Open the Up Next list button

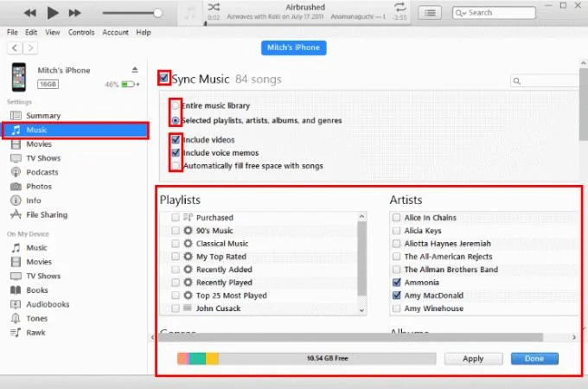pyautogui.click(x=430, y=13)
